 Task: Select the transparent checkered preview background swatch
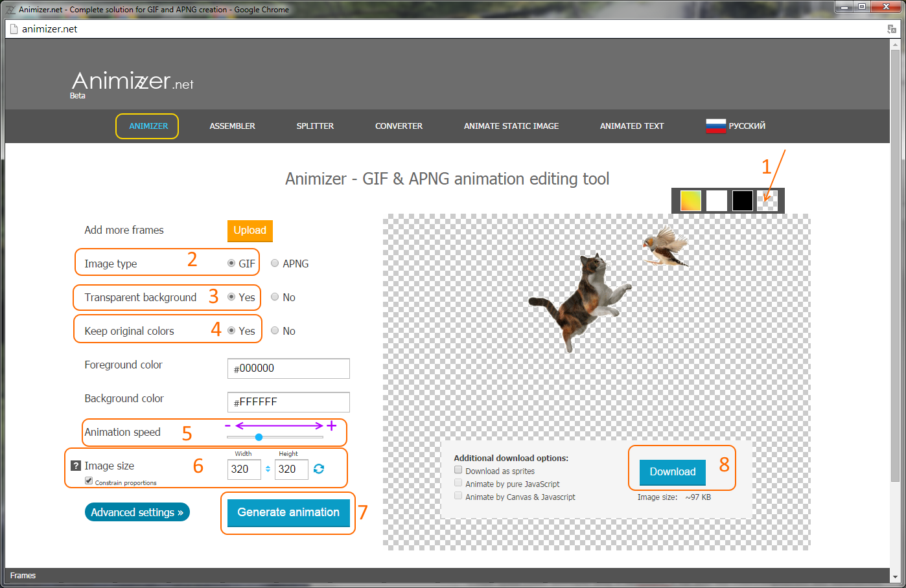769,201
